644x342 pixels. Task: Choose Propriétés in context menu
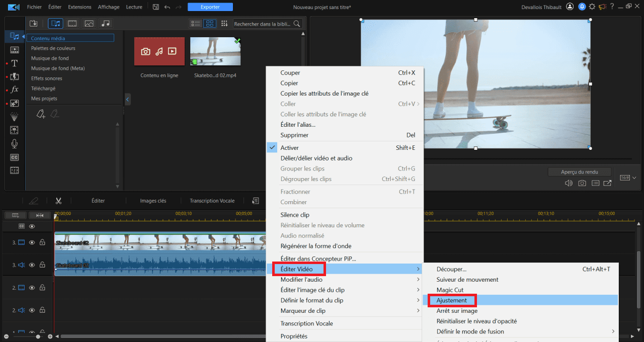pos(345,336)
